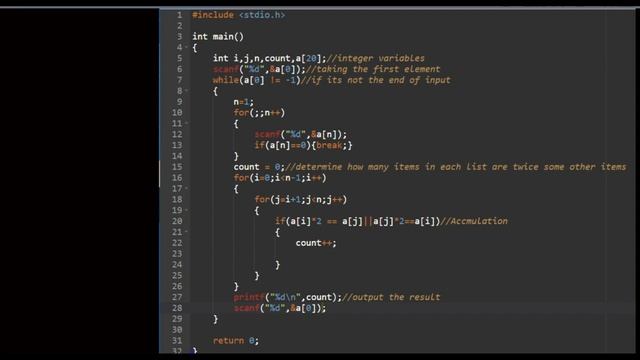Click the 'while(a[0] != -1)' statement
The image size is (640, 360).
coord(257,80)
